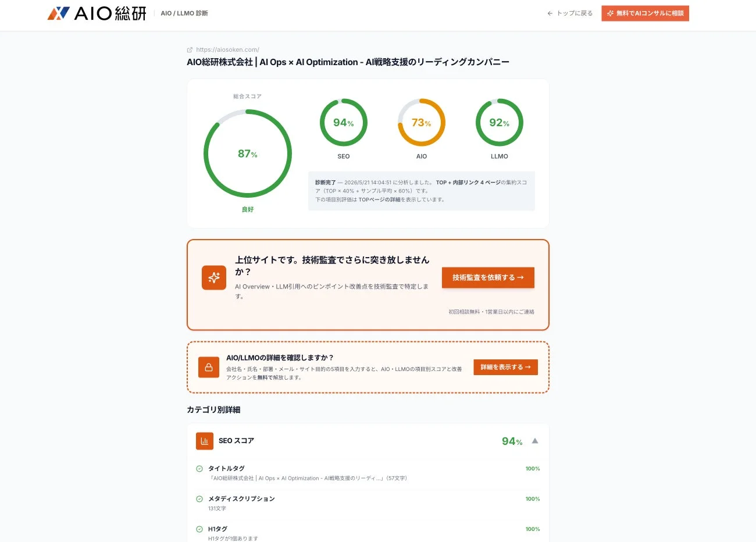Click the 87% total score gauge
The width and height of the screenshot is (756, 542).
pyautogui.click(x=248, y=154)
